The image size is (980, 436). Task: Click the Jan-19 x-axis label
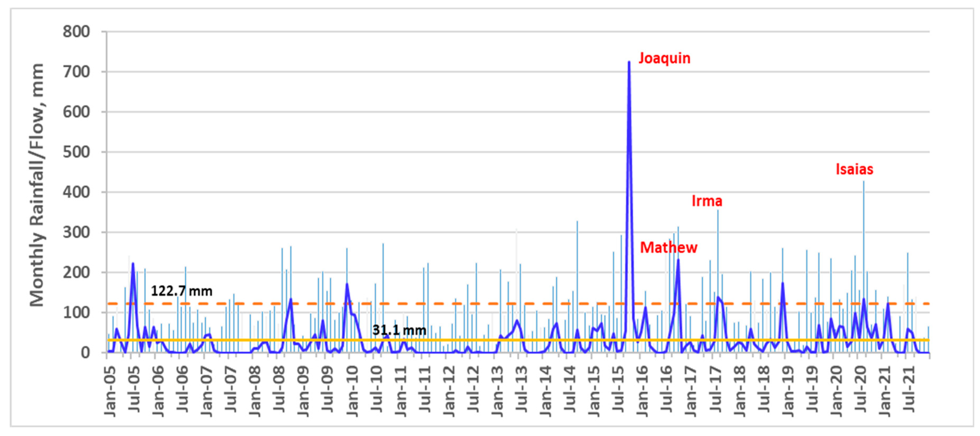(788, 391)
